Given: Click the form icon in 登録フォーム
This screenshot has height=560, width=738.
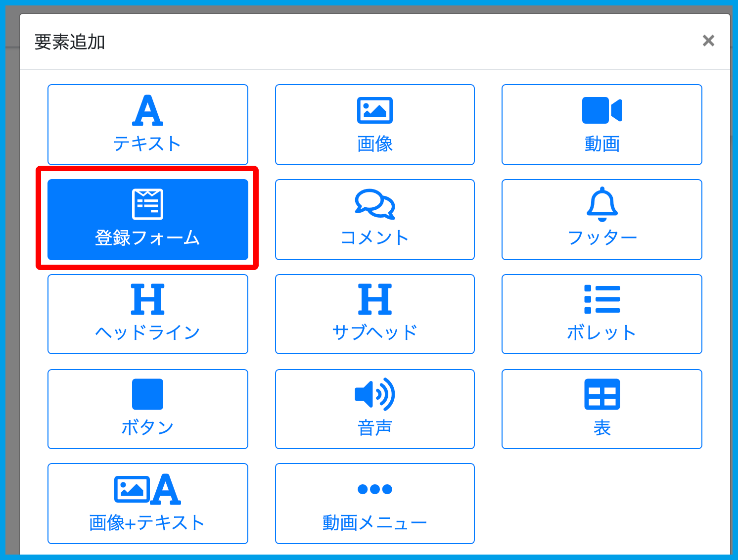Looking at the screenshot, I should click(x=147, y=204).
